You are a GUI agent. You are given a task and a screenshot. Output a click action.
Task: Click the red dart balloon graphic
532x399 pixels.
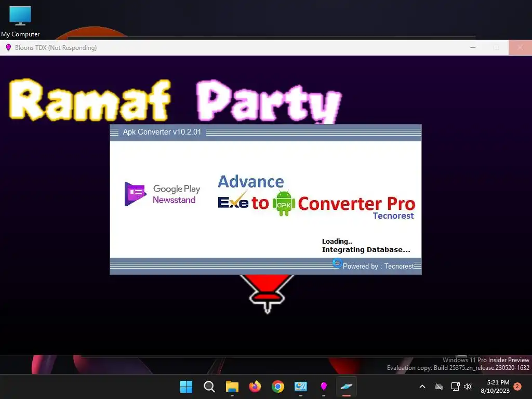267,294
